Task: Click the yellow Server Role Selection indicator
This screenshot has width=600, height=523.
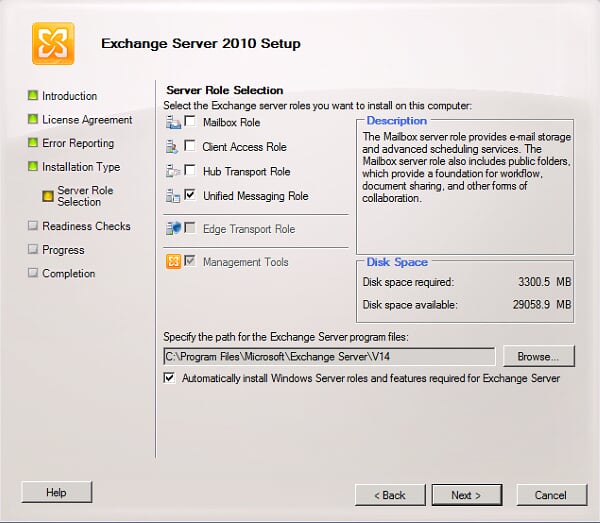Action: [48, 196]
